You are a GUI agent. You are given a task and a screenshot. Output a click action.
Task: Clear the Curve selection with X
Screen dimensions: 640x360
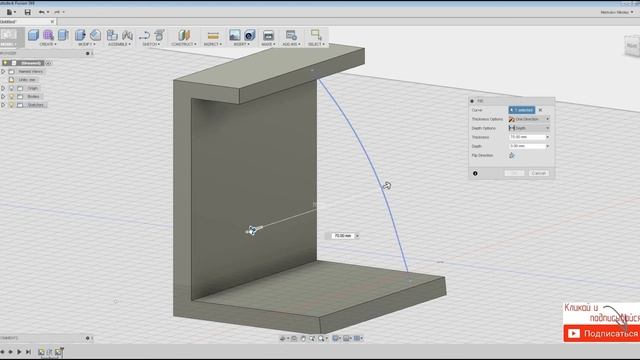click(x=540, y=110)
